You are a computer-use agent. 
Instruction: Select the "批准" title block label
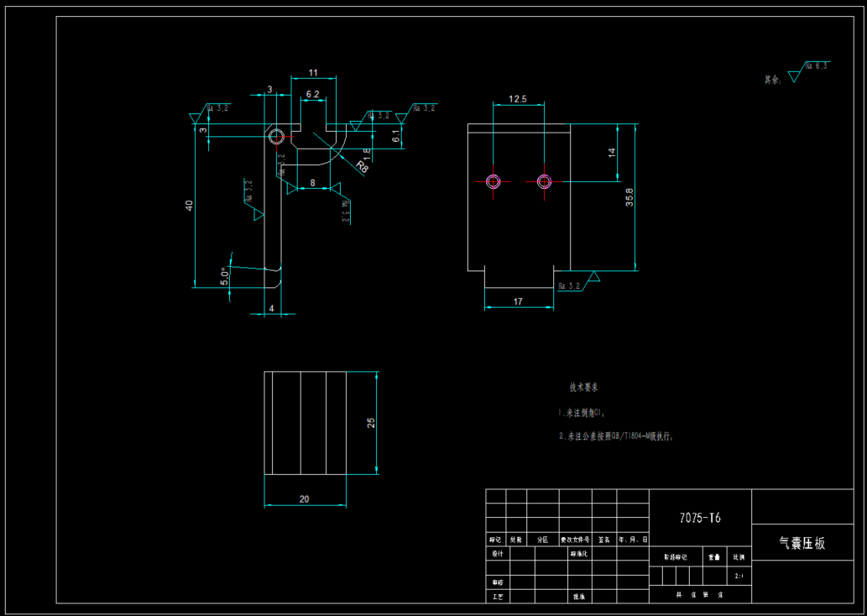point(579,597)
